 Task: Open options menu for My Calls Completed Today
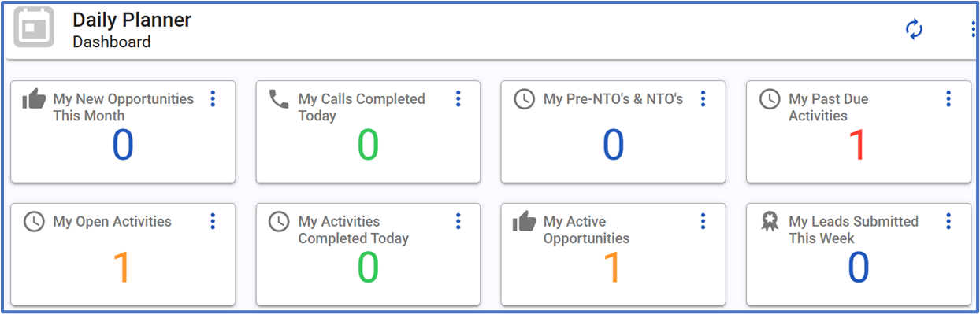coord(458,98)
